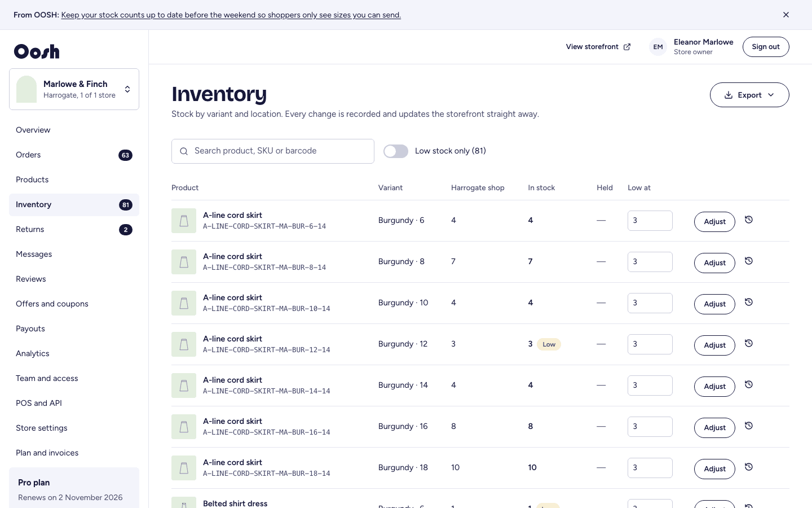
Task: Click the Low badge on Burgundy · 12
Action: 549,344
